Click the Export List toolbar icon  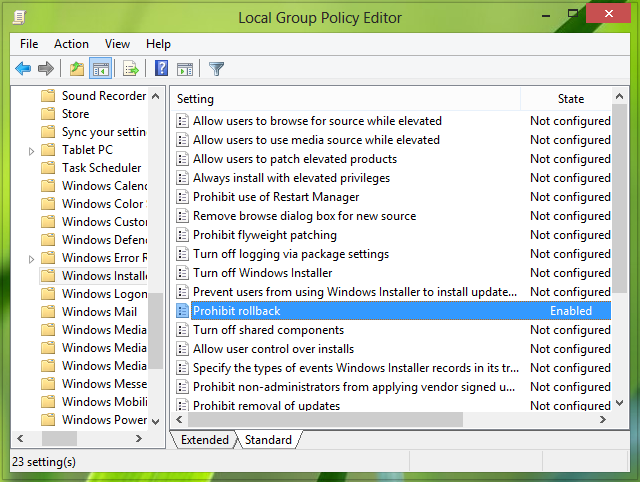click(130, 69)
